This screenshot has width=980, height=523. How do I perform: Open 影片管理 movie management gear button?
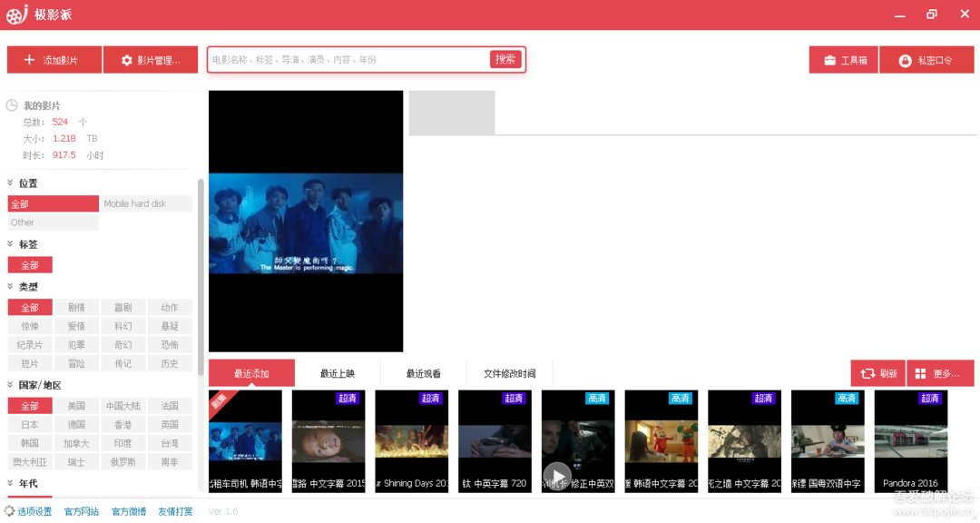pos(151,60)
